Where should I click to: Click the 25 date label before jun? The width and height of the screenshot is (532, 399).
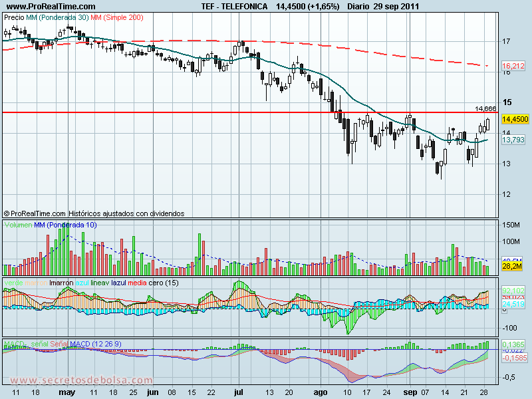click(x=134, y=392)
